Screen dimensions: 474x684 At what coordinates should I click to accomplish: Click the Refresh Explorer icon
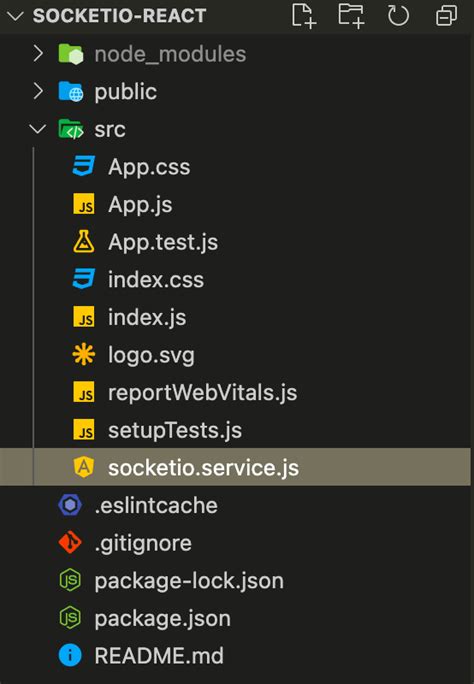pos(398,16)
